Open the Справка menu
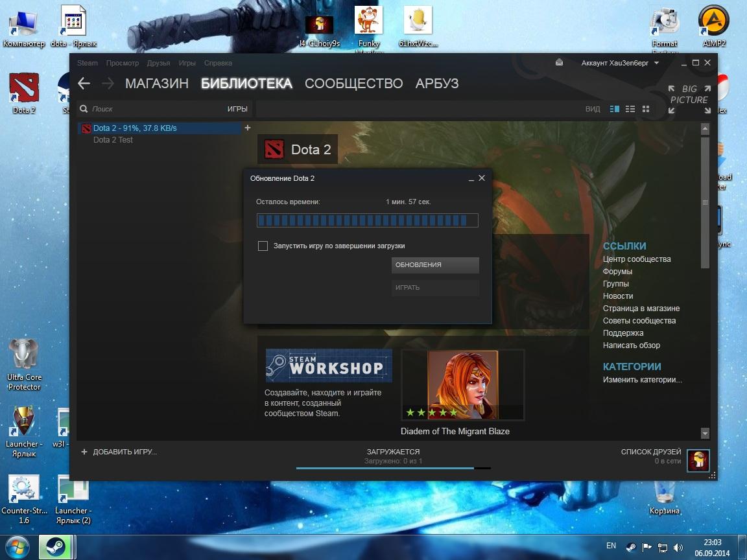 [x=218, y=63]
